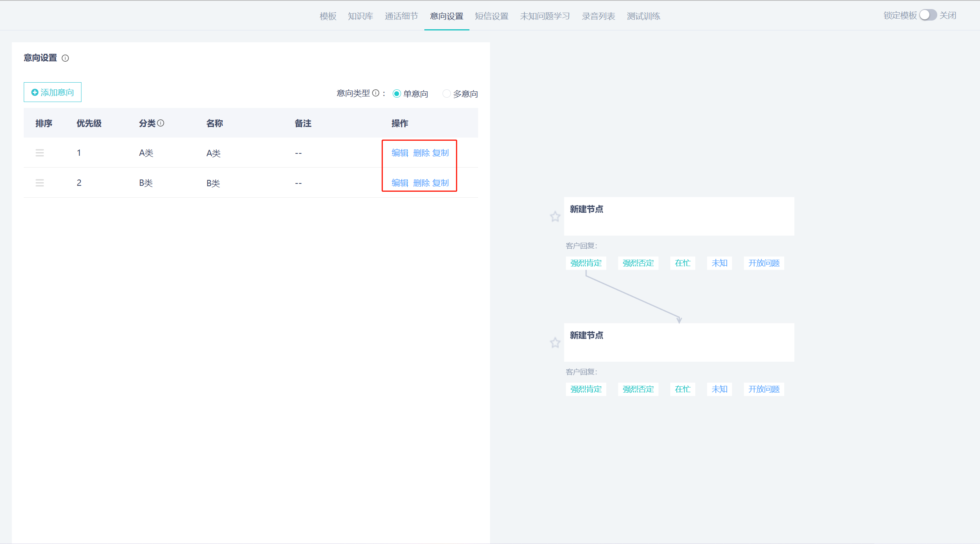Star the first 新建节点 node

click(555, 216)
